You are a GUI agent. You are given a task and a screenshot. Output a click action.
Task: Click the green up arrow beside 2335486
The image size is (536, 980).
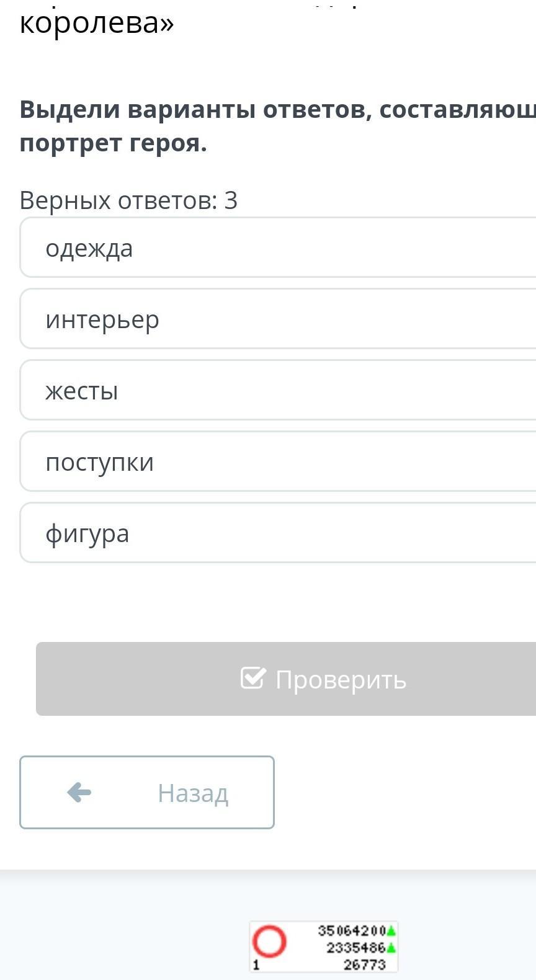(391, 948)
